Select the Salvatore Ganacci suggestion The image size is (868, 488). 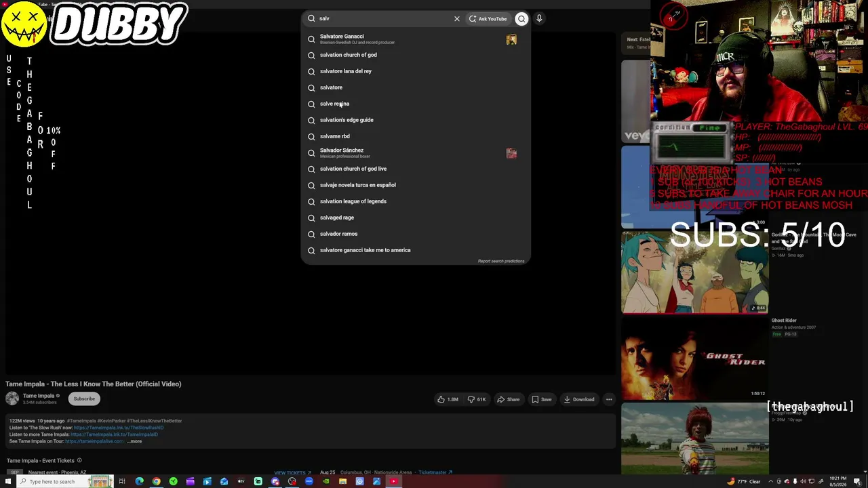tap(416, 39)
